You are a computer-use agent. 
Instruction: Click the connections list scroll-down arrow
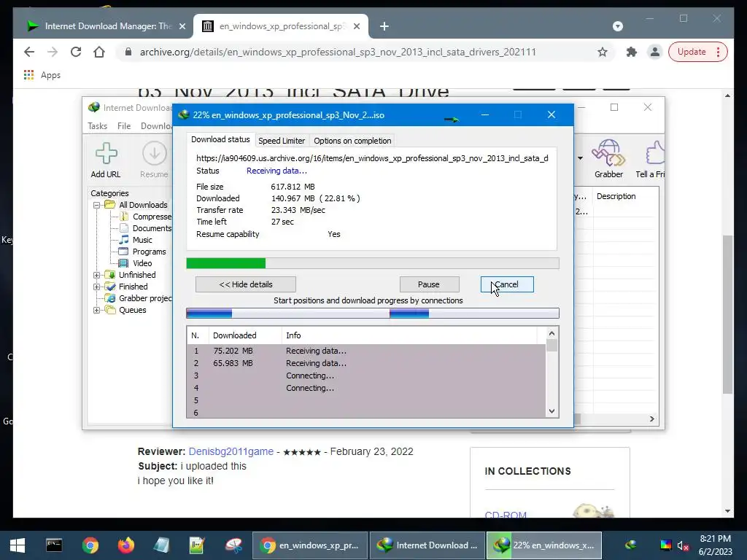pos(551,411)
